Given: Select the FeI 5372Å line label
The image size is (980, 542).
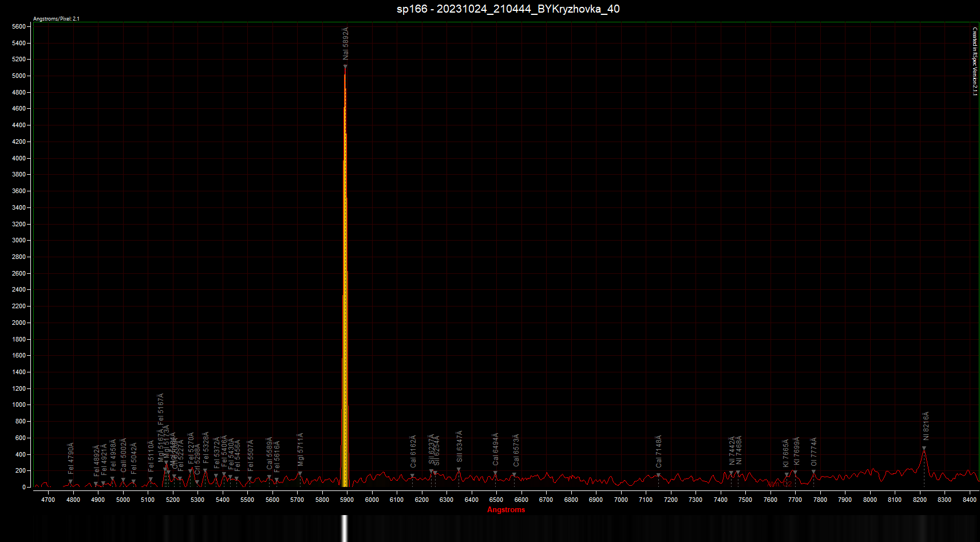Looking at the screenshot, I should point(216,453).
